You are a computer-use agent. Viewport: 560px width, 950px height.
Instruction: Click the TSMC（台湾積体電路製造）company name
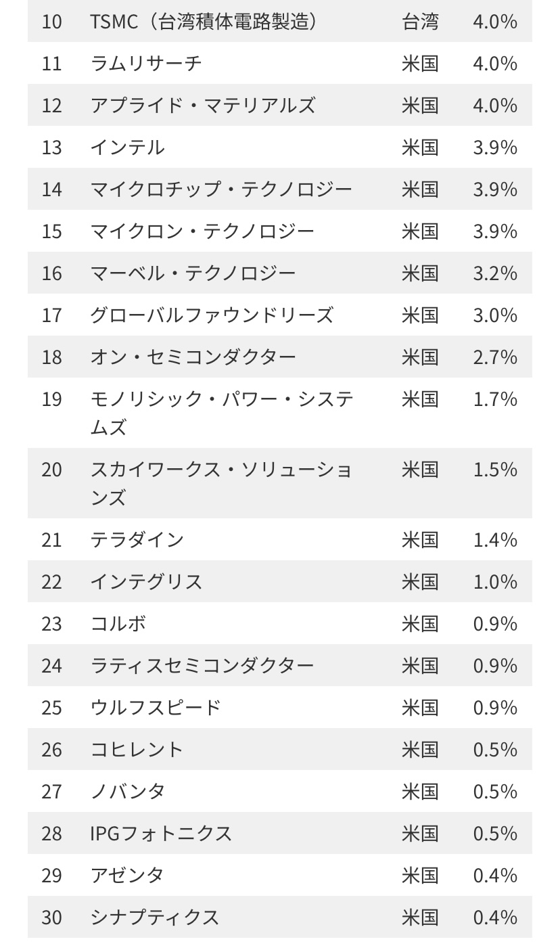pos(204,22)
